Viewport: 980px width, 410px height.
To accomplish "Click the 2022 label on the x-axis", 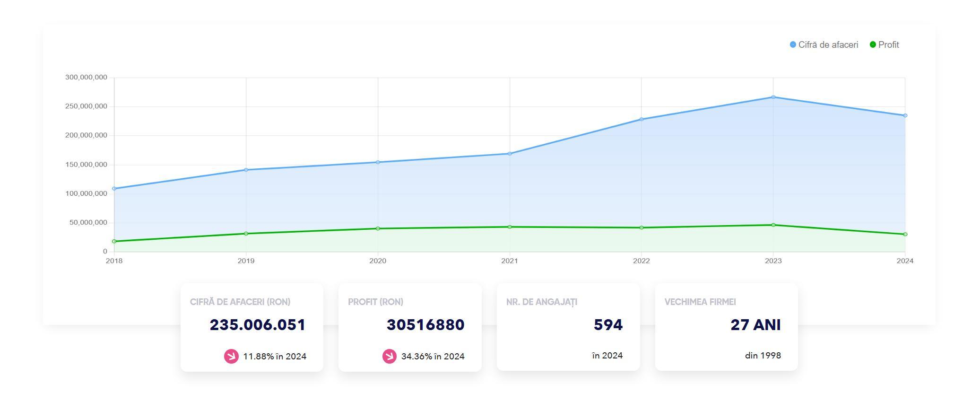I will point(642,261).
